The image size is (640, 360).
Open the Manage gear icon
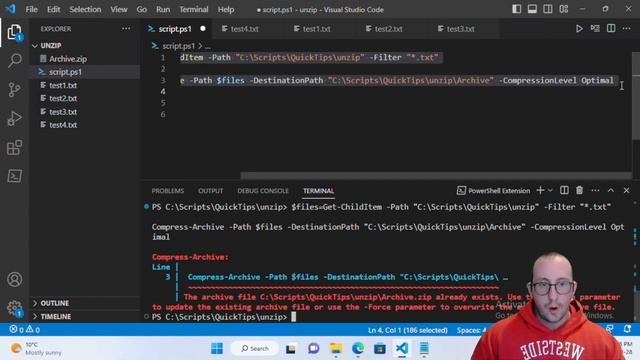(x=14, y=307)
